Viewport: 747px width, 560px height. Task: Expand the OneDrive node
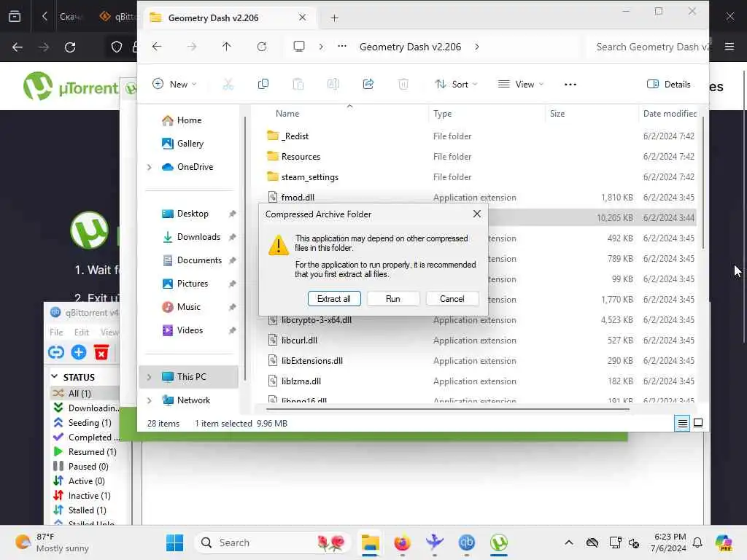149,167
